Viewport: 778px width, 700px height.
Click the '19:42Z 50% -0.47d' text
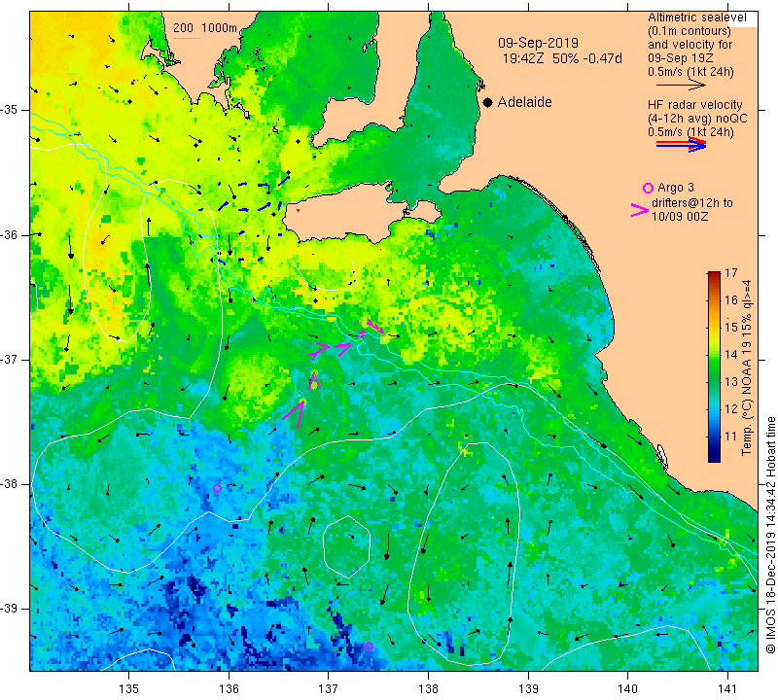(562, 58)
